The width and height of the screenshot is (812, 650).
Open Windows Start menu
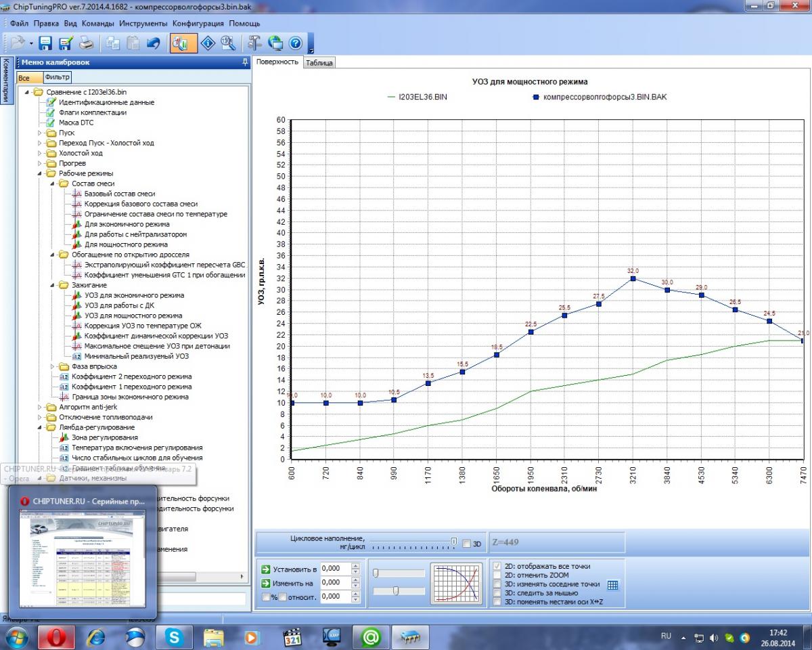[16, 637]
